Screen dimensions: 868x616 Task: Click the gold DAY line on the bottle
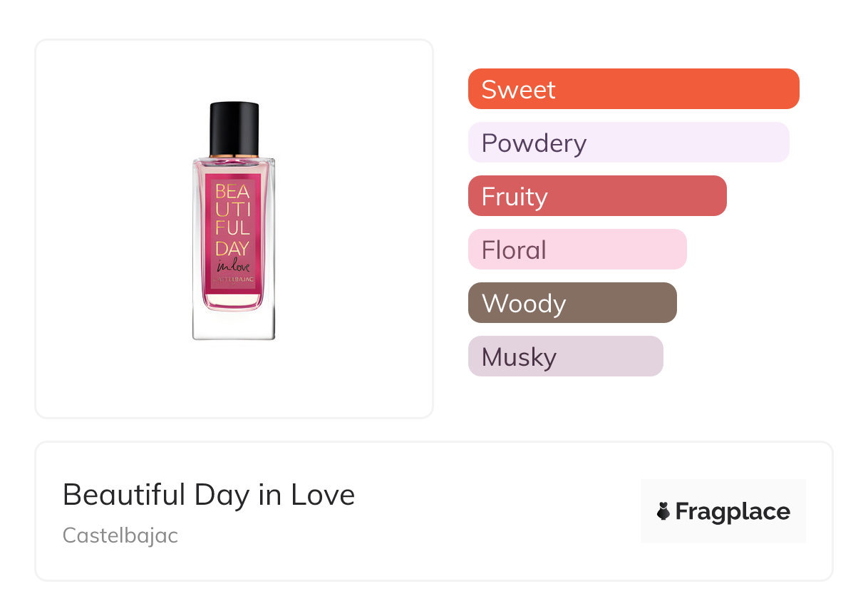pyautogui.click(x=232, y=248)
